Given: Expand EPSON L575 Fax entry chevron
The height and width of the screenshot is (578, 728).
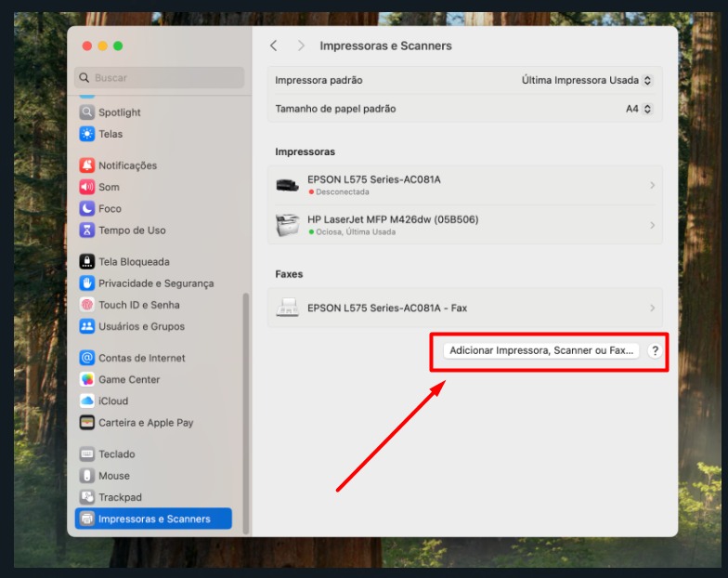Looking at the screenshot, I should (x=652, y=308).
